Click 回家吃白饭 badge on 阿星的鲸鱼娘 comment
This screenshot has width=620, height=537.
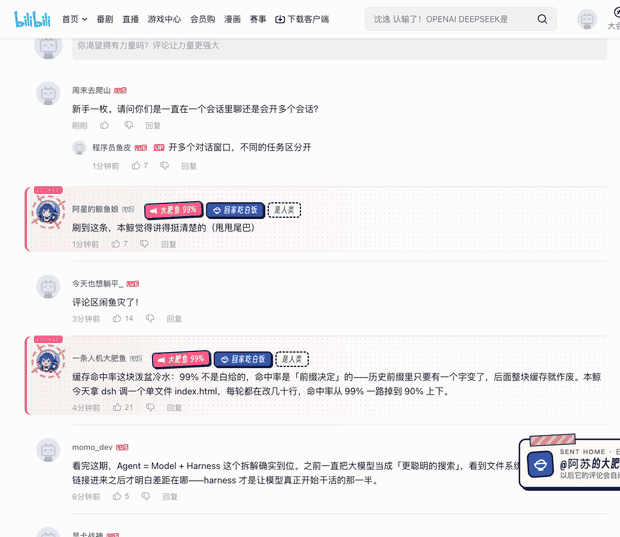click(x=236, y=210)
